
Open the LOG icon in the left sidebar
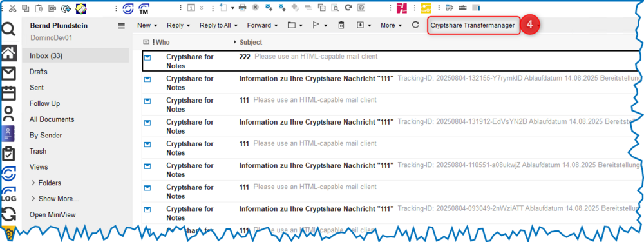pos(8,194)
